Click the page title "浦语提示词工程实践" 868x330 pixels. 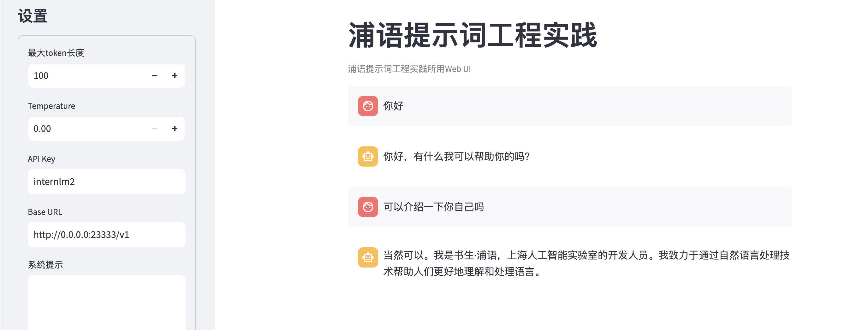(x=473, y=35)
